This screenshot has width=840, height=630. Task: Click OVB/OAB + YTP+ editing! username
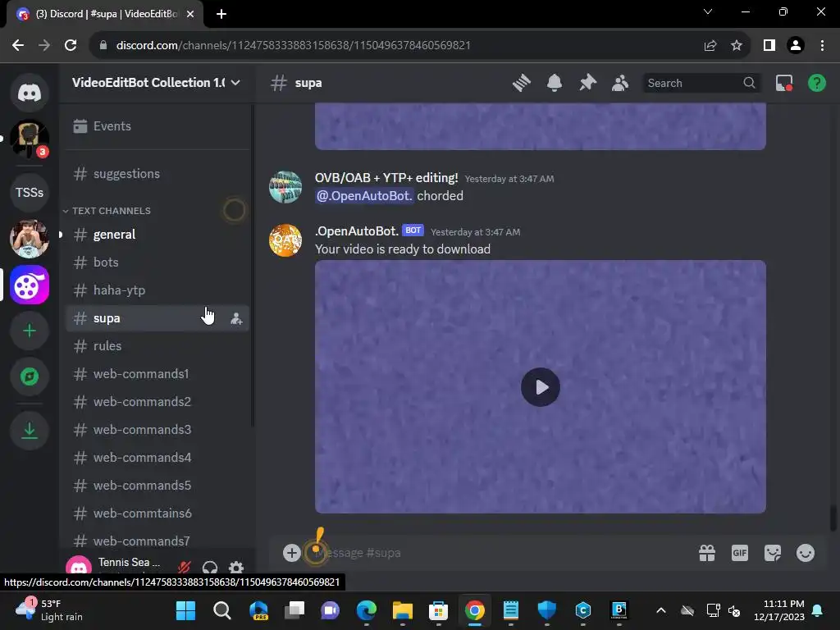click(386, 178)
